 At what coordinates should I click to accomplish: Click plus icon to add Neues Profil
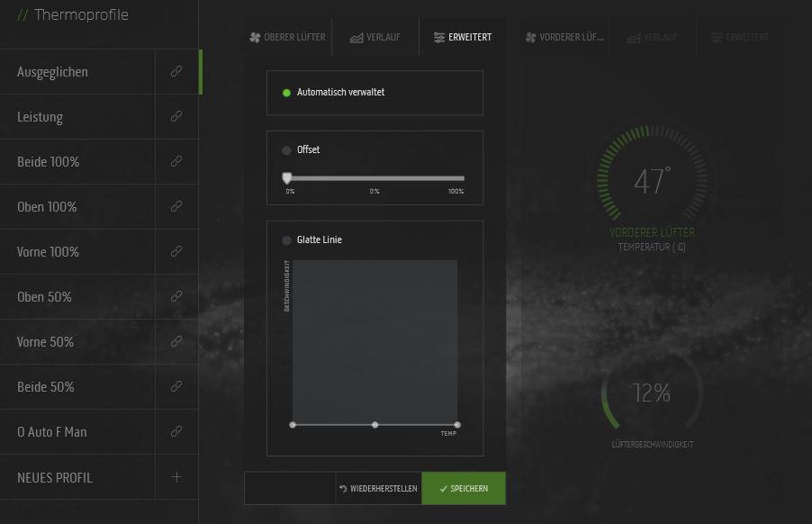tap(176, 477)
